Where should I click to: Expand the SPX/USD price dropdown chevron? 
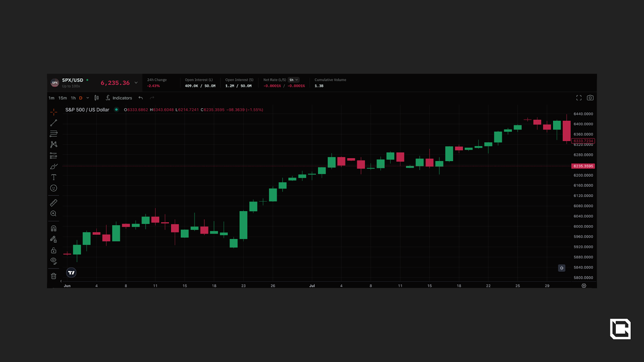click(136, 83)
